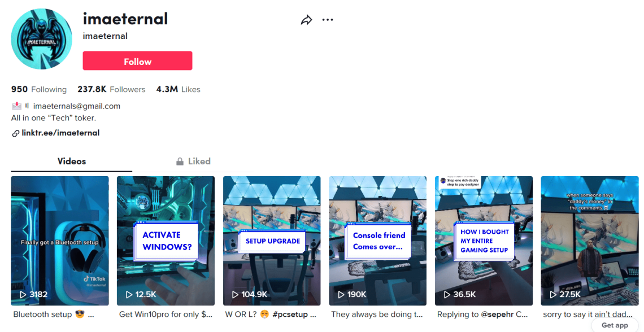
Task: Follow the imaeternal account
Action: 138,61
